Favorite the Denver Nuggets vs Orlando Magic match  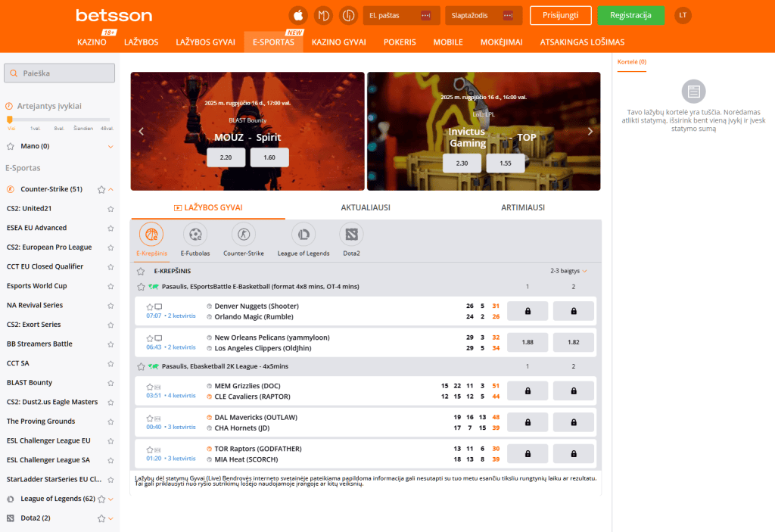150,307
